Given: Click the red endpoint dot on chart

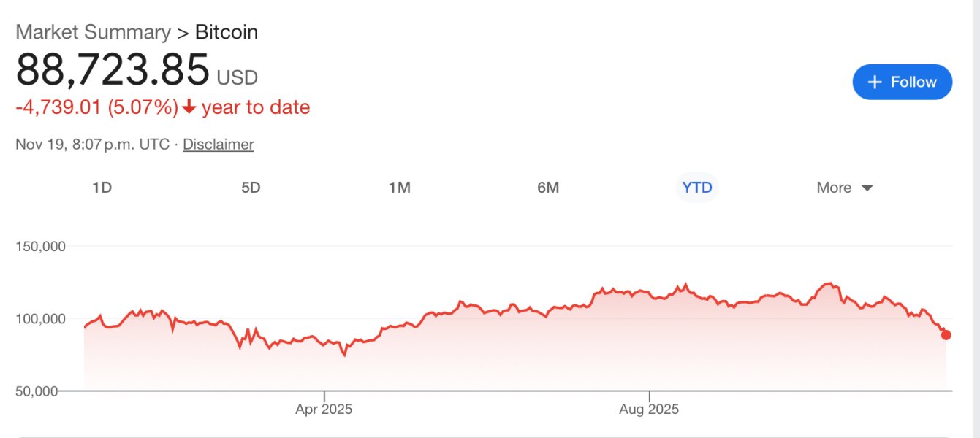Looking at the screenshot, I should [x=946, y=335].
